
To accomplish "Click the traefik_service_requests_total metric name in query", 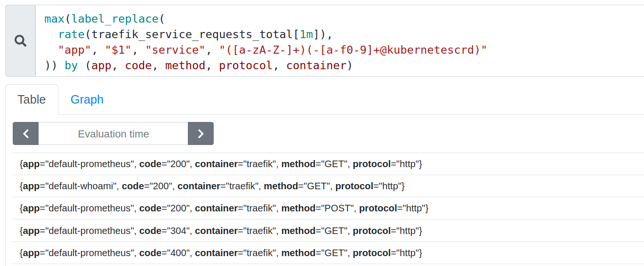I will [192, 34].
